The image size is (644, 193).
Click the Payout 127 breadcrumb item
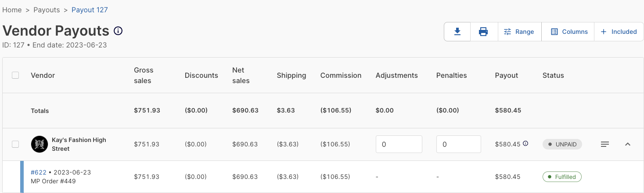click(x=90, y=10)
